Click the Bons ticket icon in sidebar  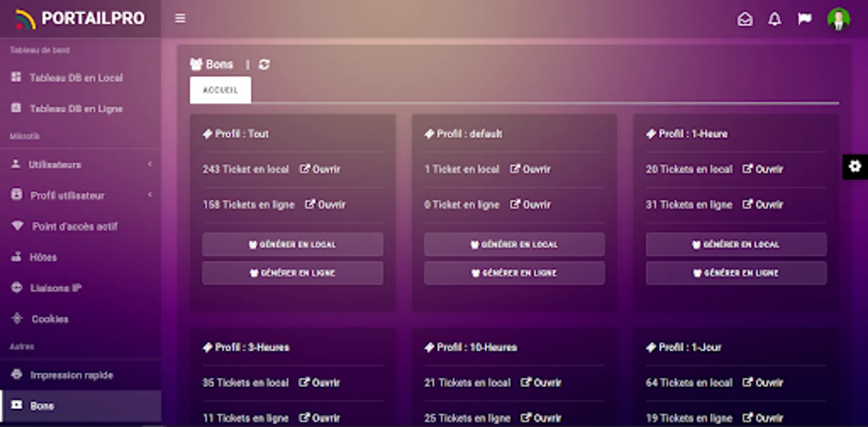(x=17, y=405)
